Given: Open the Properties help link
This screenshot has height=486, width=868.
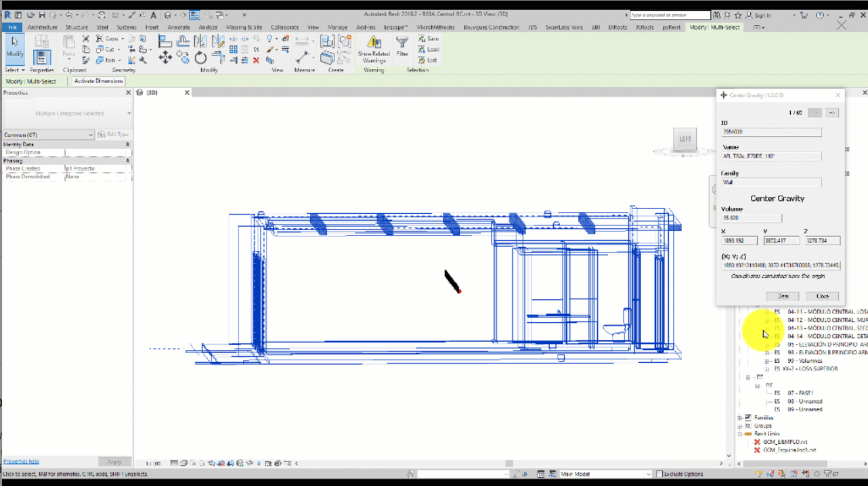Looking at the screenshot, I should pos(21,462).
